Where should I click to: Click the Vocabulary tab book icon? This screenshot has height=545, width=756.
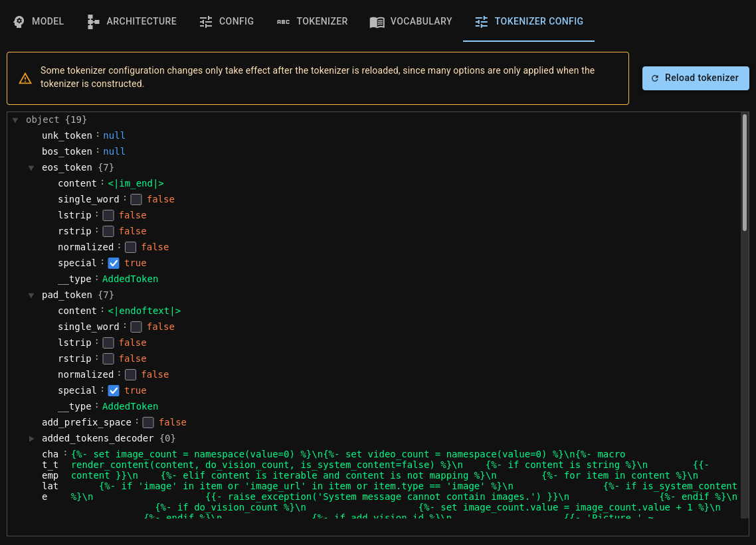pos(377,22)
